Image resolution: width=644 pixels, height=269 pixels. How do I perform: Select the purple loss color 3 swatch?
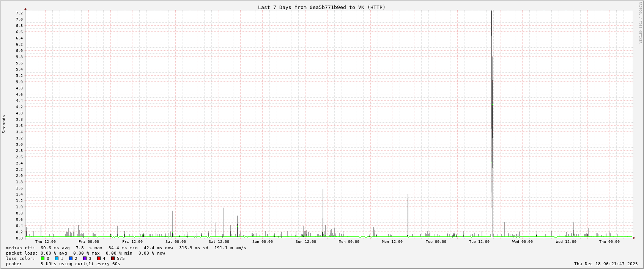point(85,258)
